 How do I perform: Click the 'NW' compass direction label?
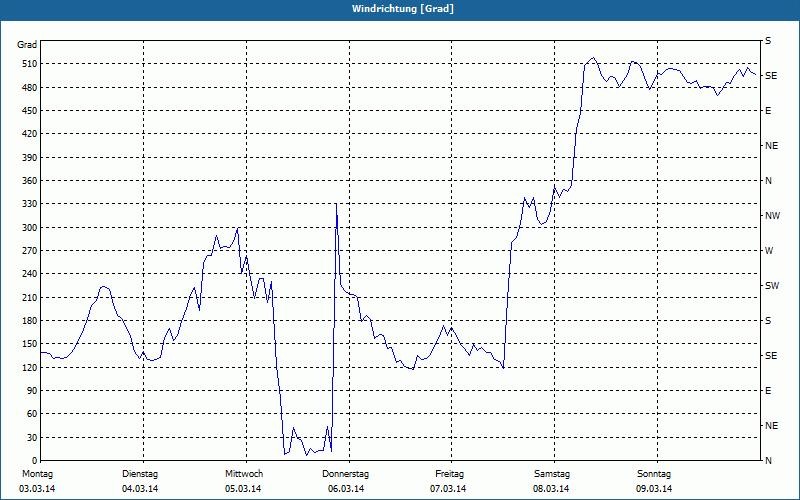(x=772, y=216)
